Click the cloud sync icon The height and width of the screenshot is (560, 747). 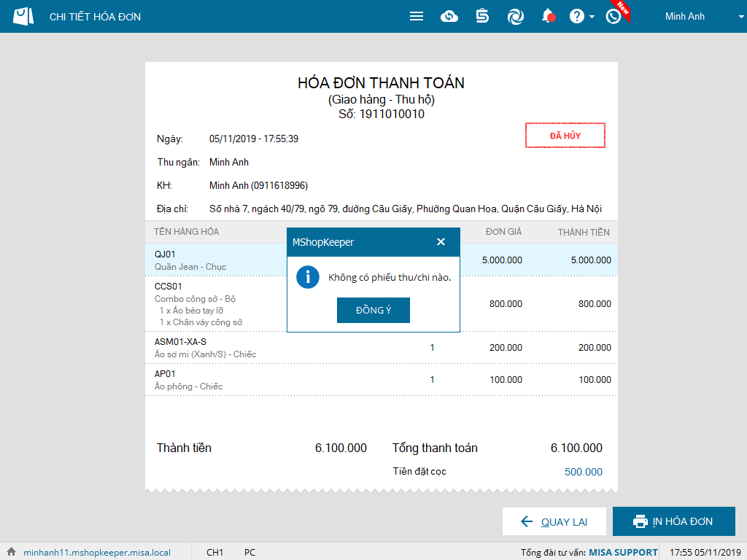pyautogui.click(x=449, y=17)
